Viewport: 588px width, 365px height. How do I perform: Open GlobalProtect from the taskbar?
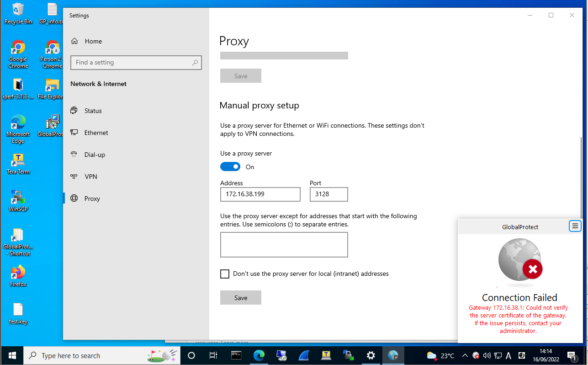pyautogui.click(x=393, y=355)
